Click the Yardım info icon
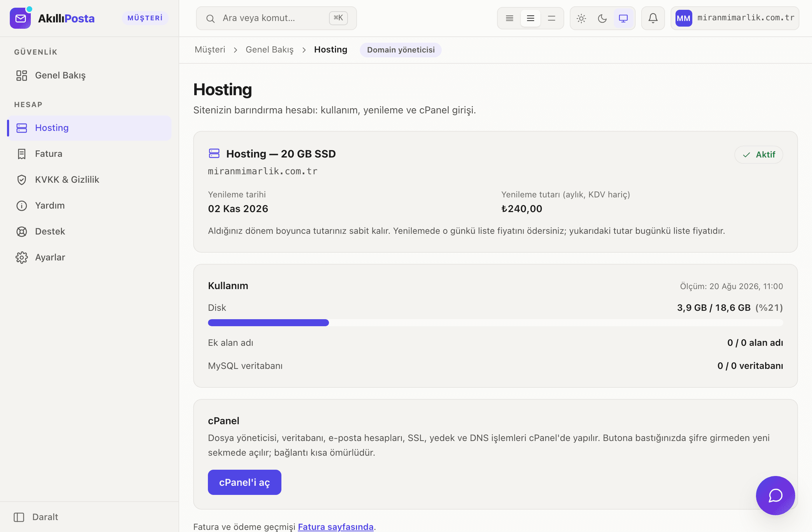This screenshot has height=532, width=812. click(22, 206)
